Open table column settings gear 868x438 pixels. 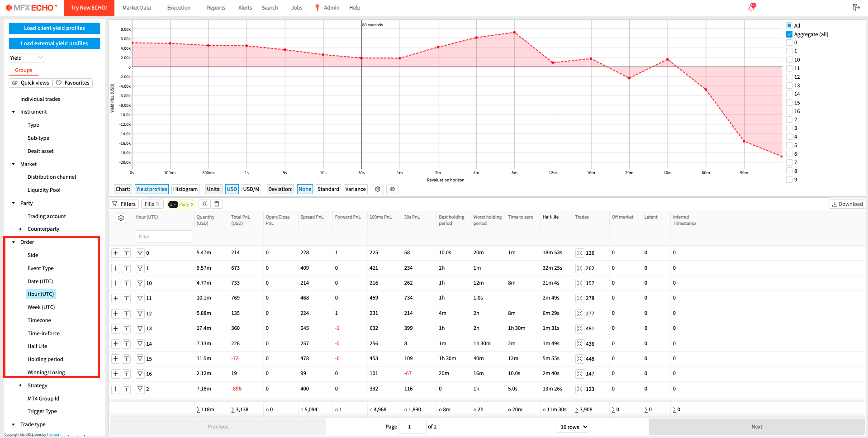121,218
